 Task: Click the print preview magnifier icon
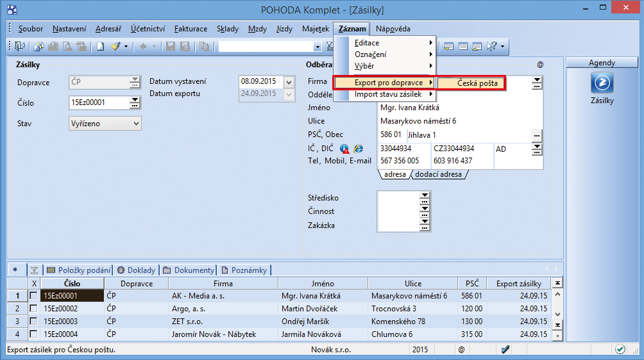(67, 46)
